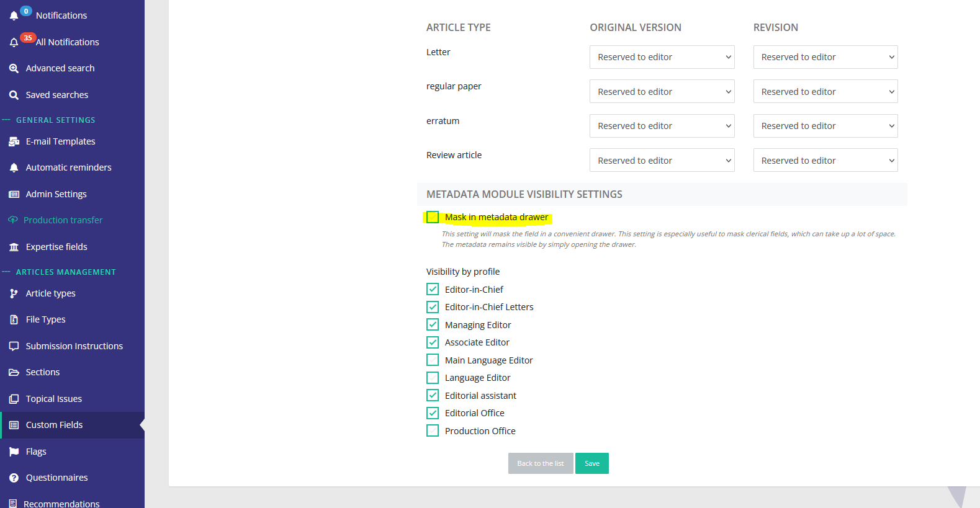
Task: Expand regular paper revision dropdown
Action: tap(825, 92)
